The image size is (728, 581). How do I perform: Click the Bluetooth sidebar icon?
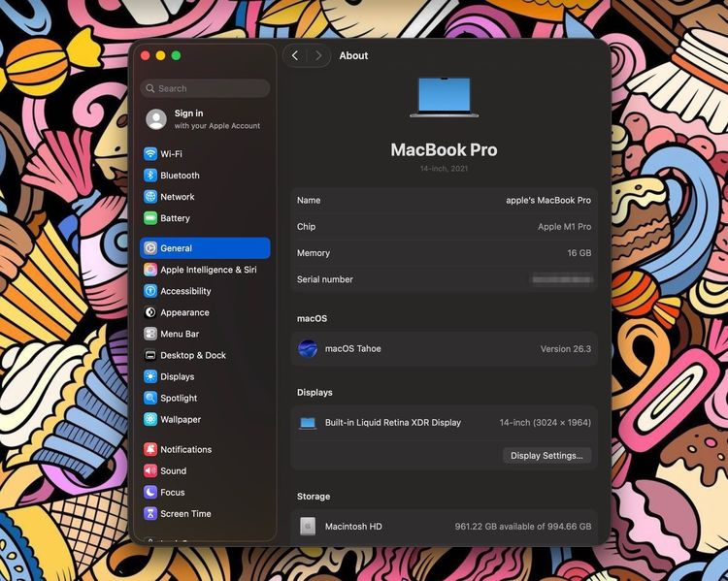149,175
